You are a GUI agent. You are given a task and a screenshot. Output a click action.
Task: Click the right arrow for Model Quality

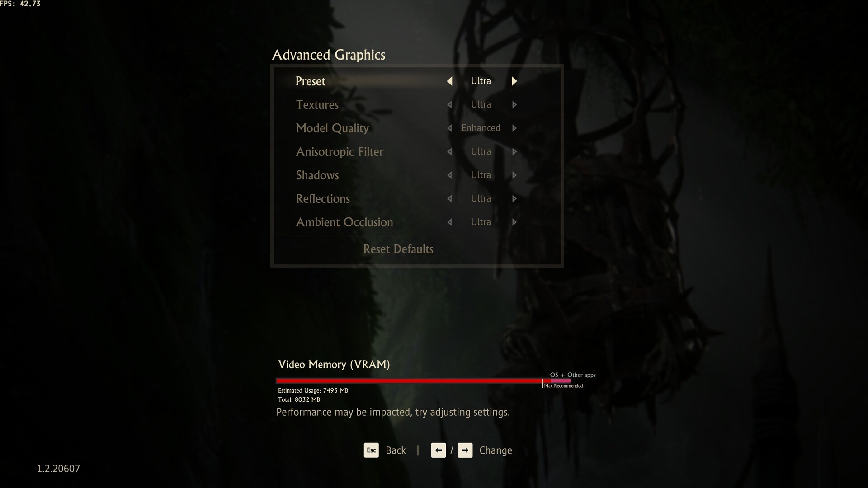(x=514, y=127)
